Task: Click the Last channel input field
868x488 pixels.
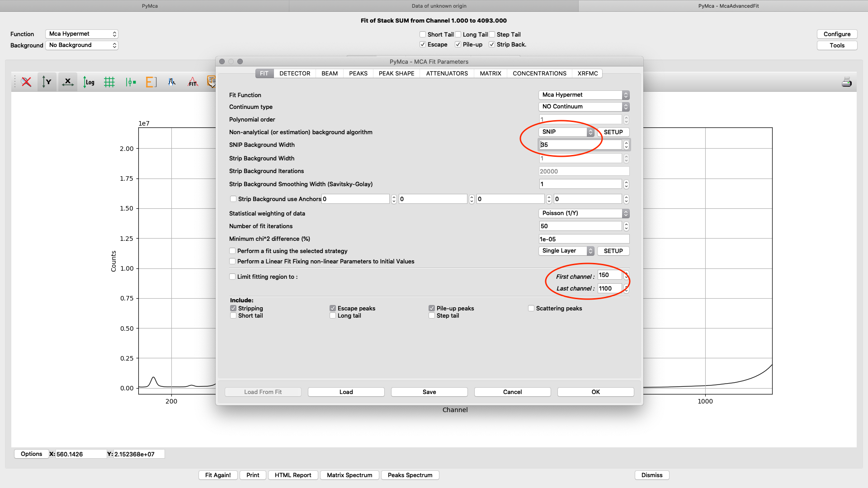Action: [x=610, y=288]
